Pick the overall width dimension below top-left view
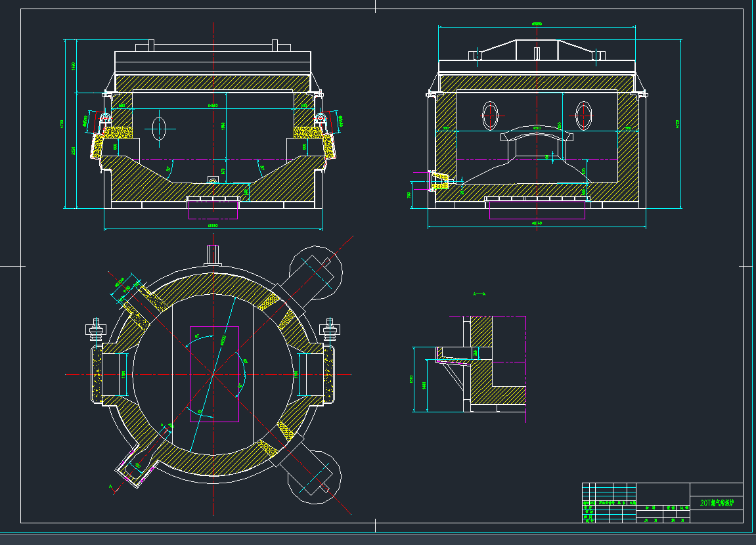Image resolution: width=756 pixels, height=545 pixels. coord(213,227)
